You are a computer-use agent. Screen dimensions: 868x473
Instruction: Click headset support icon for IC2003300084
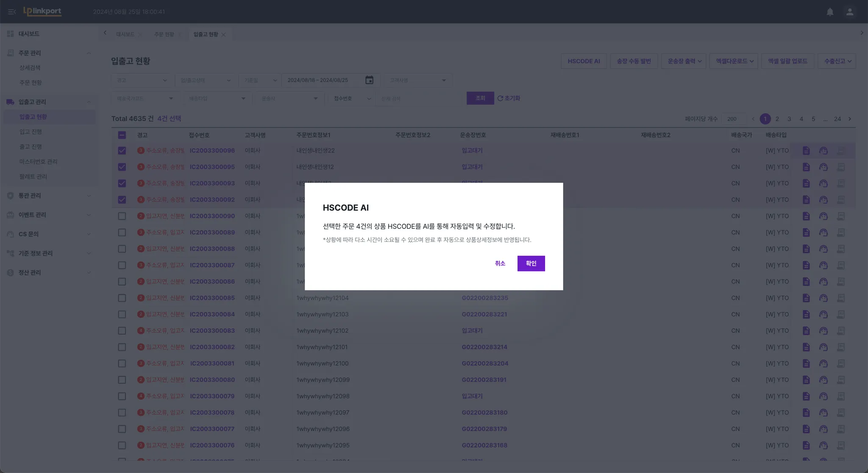[x=823, y=314]
